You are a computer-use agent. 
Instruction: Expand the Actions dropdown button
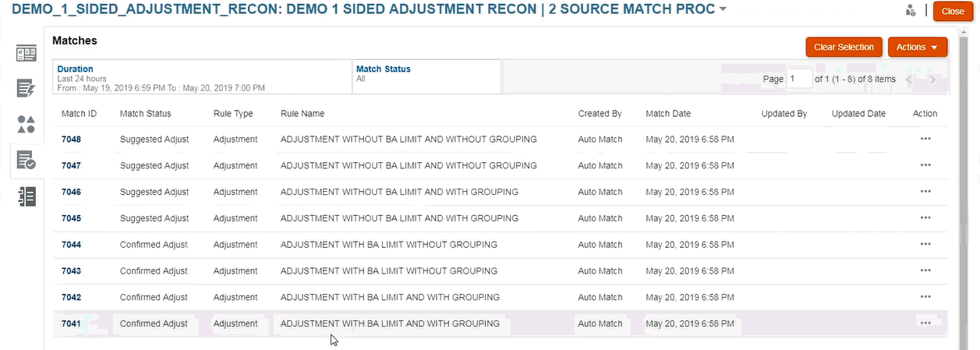point(917,48)
